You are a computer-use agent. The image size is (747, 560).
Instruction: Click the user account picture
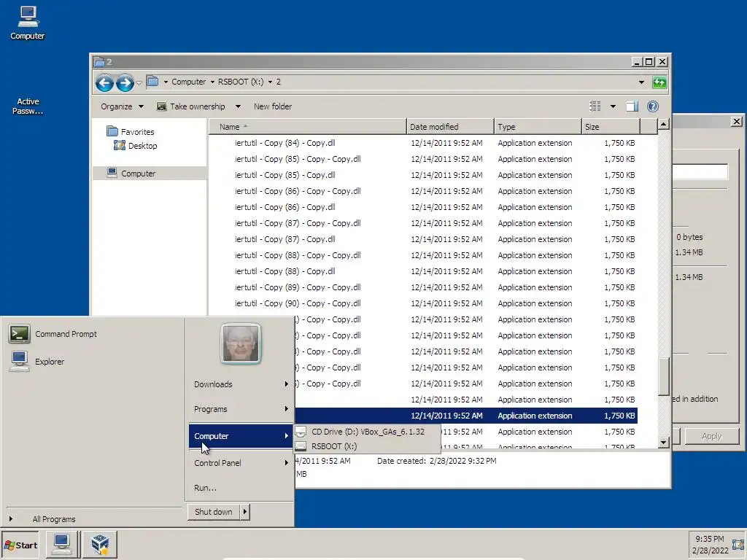[241, 343]
